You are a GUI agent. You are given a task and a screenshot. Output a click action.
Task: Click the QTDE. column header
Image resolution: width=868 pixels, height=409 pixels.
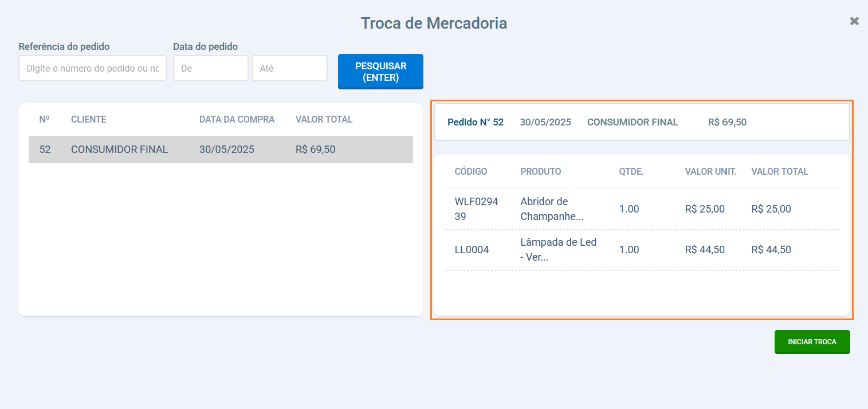(631, 171)
